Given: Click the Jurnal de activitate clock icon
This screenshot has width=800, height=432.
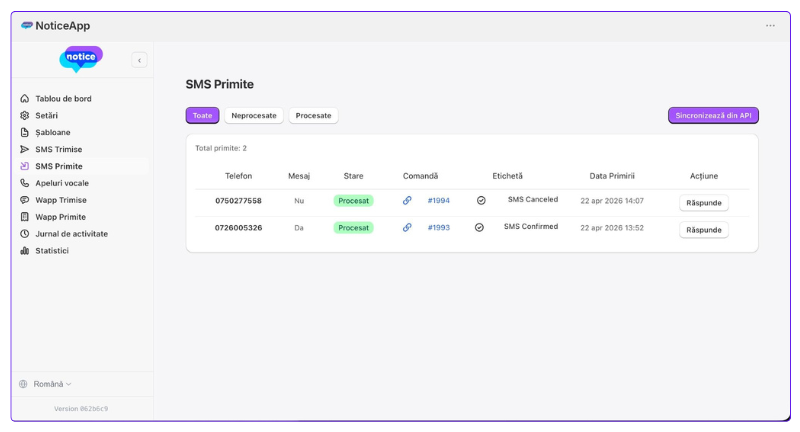Looking at the screenshot, I should coord(24,234).
